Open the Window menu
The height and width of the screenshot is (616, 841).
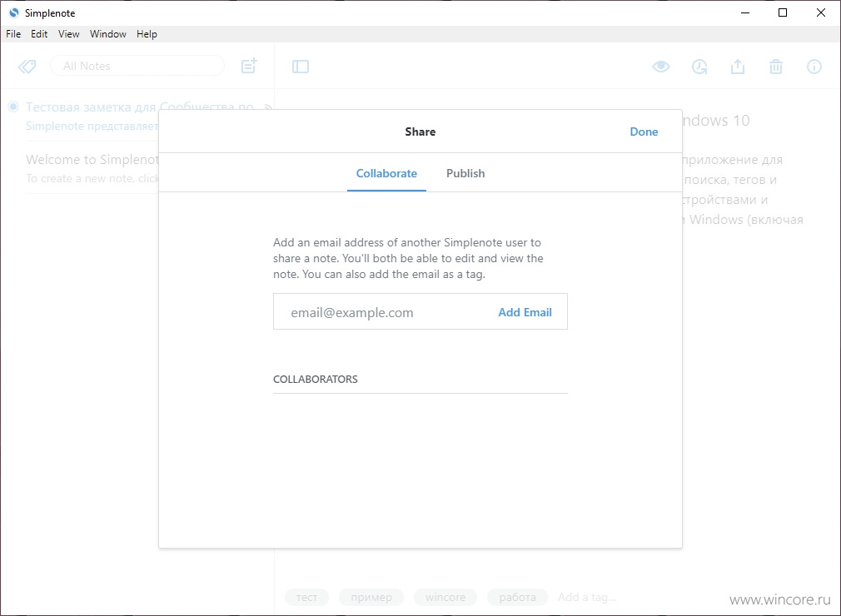(107, 34)
